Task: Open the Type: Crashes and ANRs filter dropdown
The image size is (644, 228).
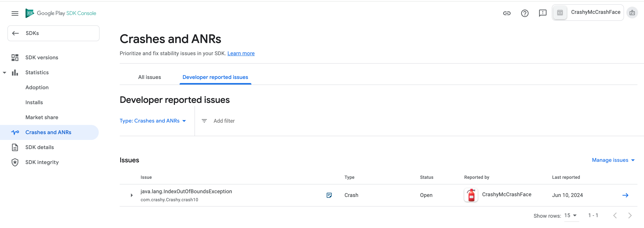Action: tap(153, 121)
